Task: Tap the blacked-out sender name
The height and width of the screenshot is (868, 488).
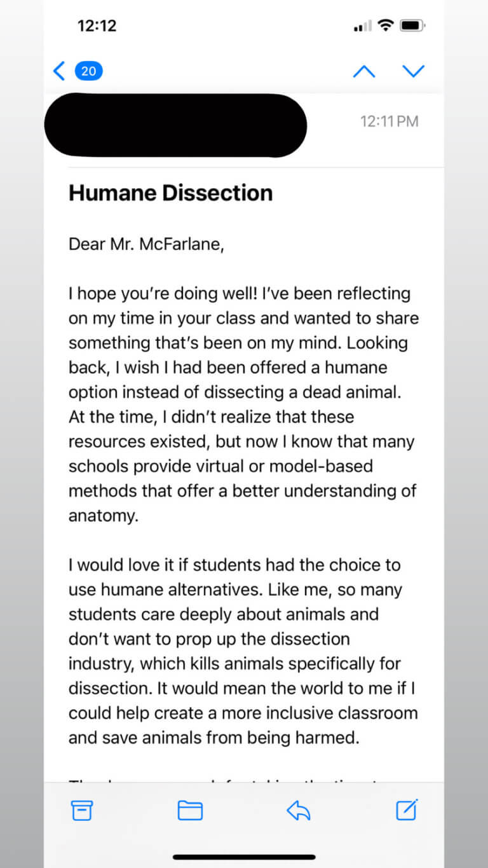Action: [175, 125]
